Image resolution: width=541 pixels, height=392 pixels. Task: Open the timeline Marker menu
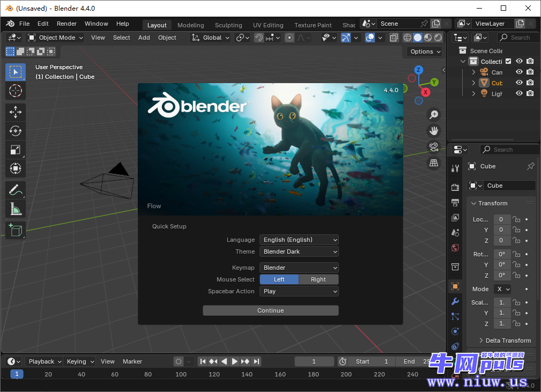pos(132,361)
